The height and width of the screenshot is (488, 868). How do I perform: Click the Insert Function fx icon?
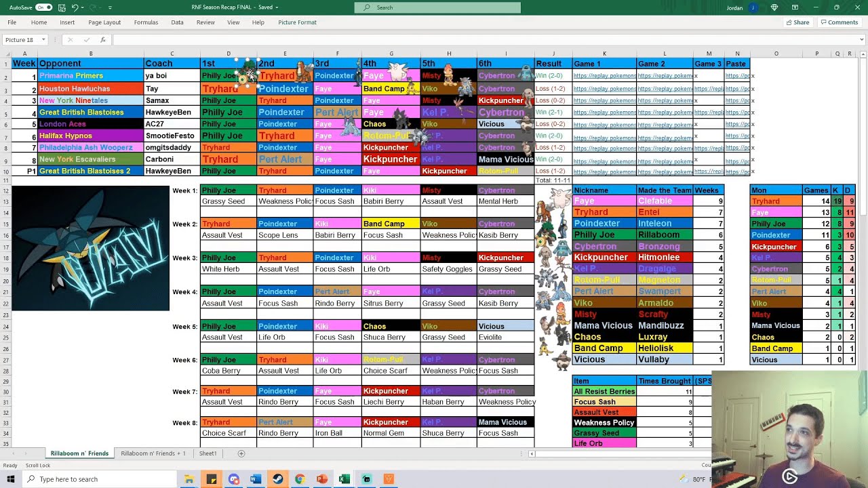pos(102,40)
